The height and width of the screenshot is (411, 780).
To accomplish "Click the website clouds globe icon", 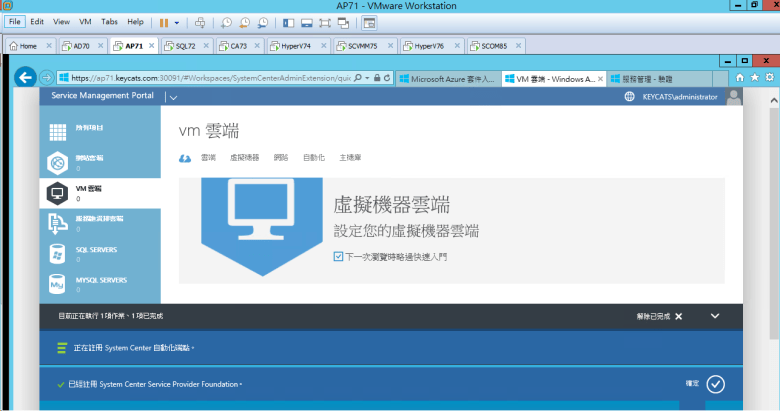I will [x=58, y=162].
